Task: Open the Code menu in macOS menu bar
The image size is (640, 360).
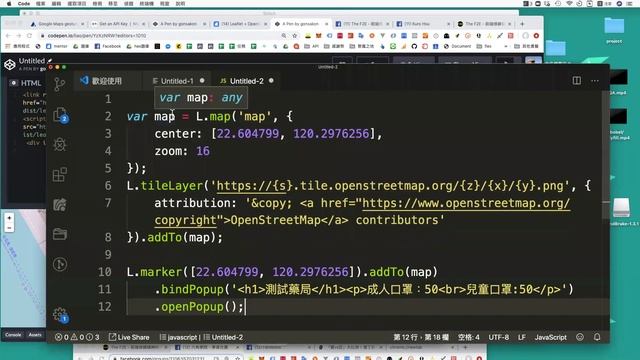Action: [x=24, y=3]
